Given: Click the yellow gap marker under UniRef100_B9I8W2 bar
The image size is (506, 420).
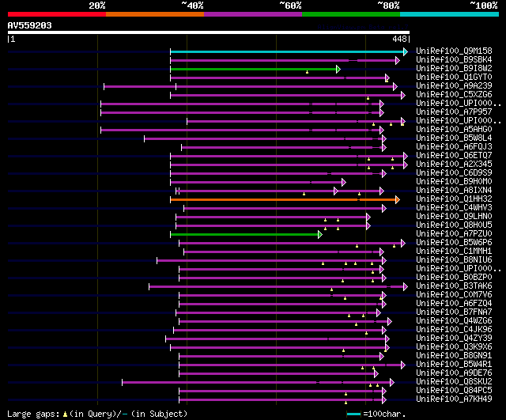Looking at the screenshot, I should click(308, 72).
